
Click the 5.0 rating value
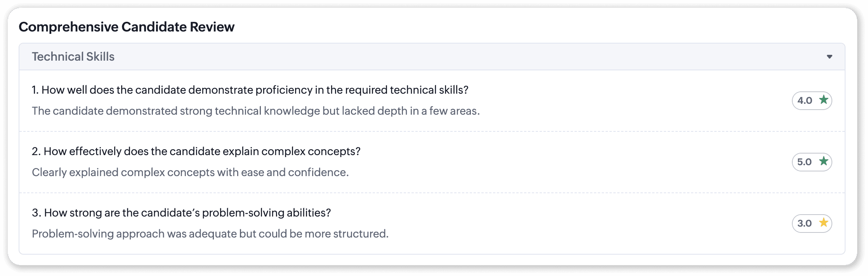(804, 162)
